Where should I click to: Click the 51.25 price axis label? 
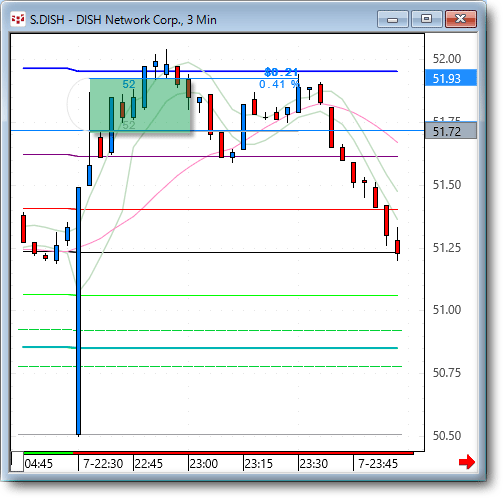point(447,248)
